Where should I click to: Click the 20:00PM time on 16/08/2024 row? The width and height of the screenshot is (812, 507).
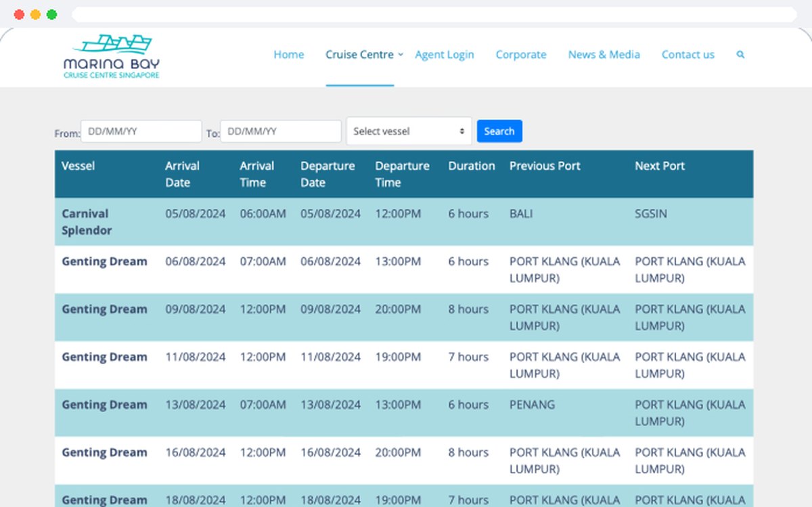coord(398,453)
